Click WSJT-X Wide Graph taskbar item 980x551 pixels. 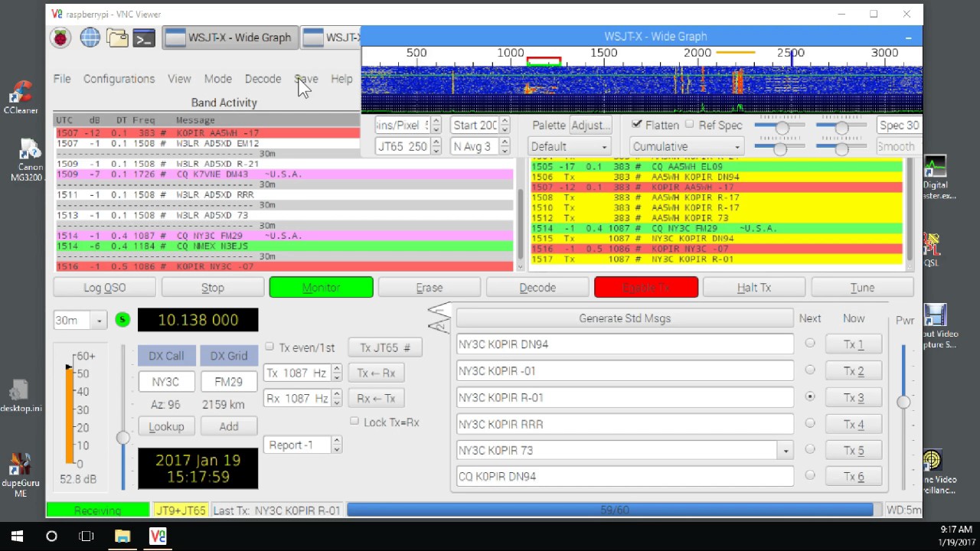pyautogui.click(x=230, y=37)
